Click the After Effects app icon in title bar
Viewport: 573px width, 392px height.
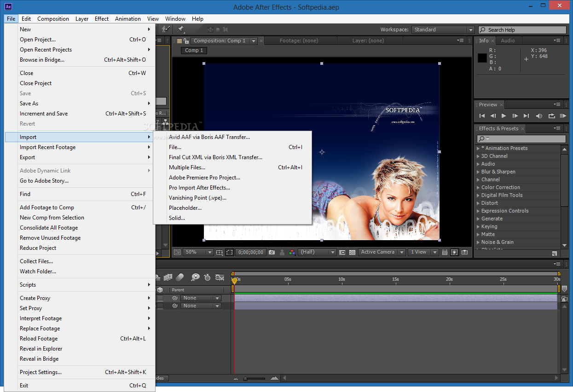8,6
